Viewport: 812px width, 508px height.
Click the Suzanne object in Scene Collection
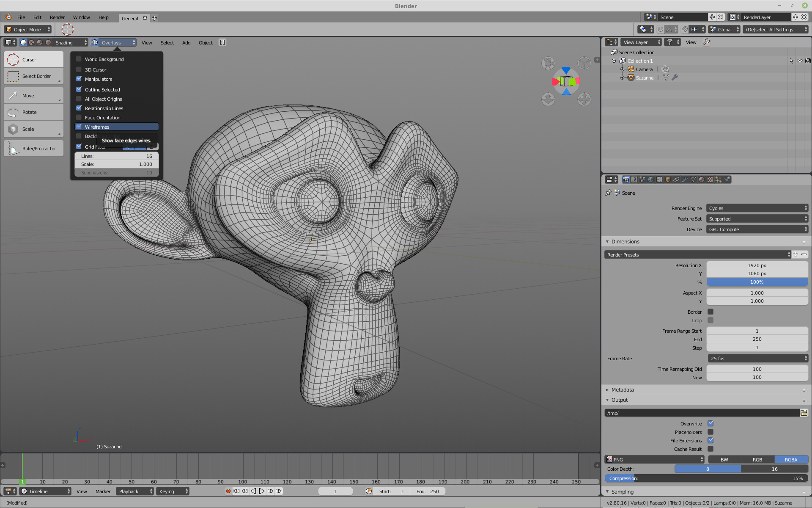[644, 77]
